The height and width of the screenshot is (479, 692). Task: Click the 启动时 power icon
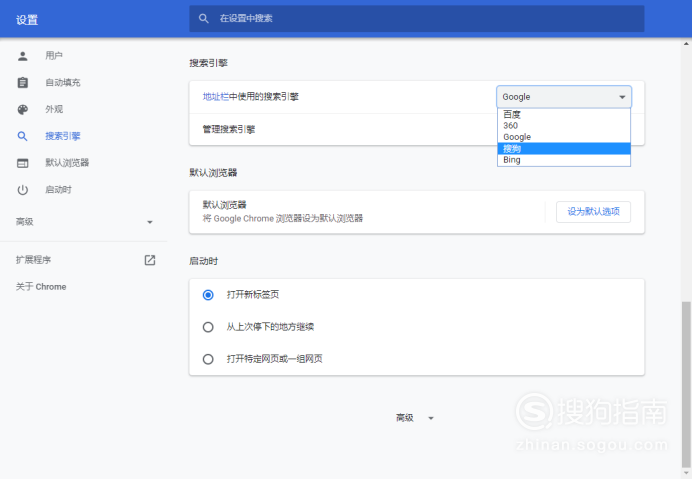tap(23, 190)
